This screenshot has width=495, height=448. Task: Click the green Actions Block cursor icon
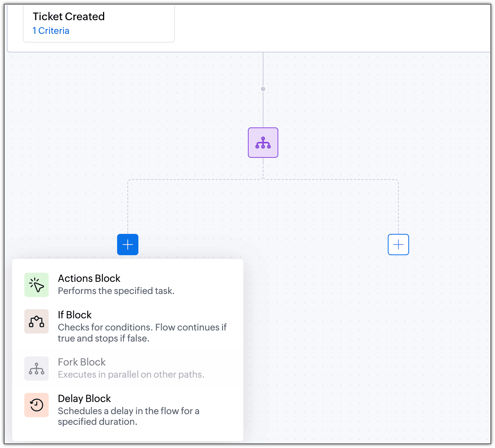(36, 285)
